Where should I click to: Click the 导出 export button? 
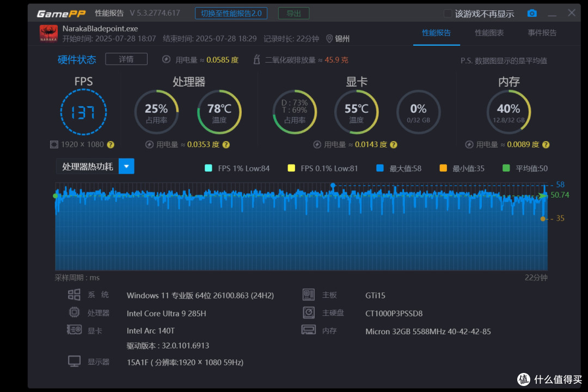[x=293, y=14]
